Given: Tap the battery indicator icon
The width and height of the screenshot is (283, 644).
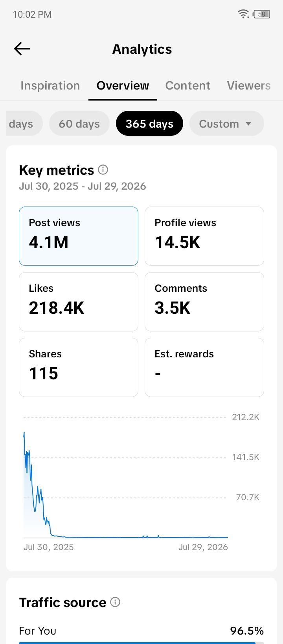Looking at the screenshot, I should 262,14.
